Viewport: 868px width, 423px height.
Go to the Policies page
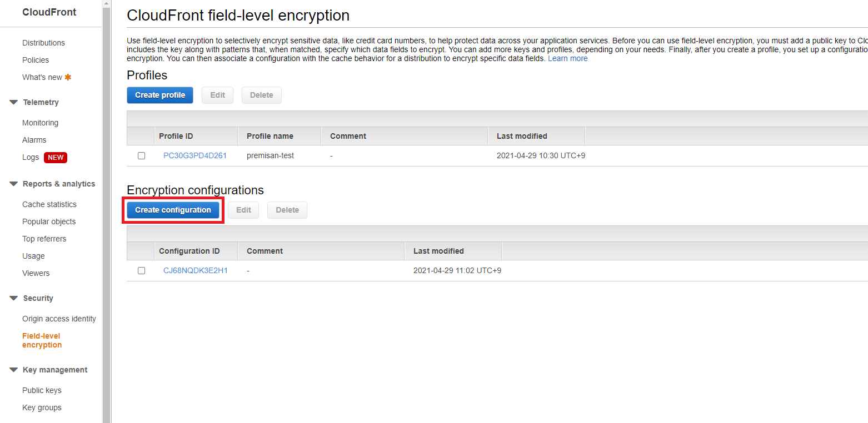[36, 60]
